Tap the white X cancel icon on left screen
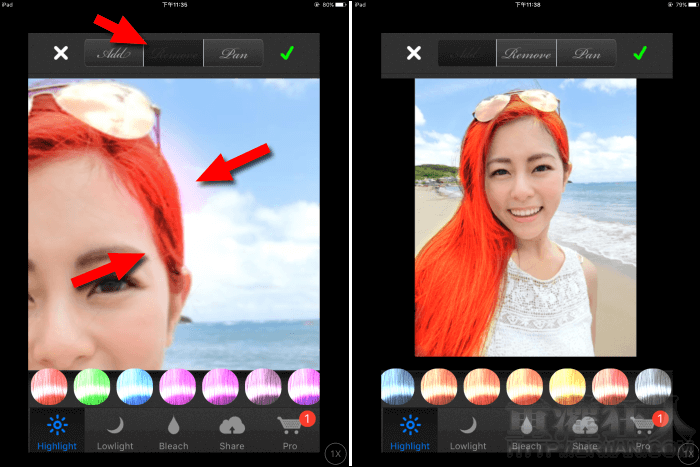This screenshot has height=467, width=700. click(61, 53)
